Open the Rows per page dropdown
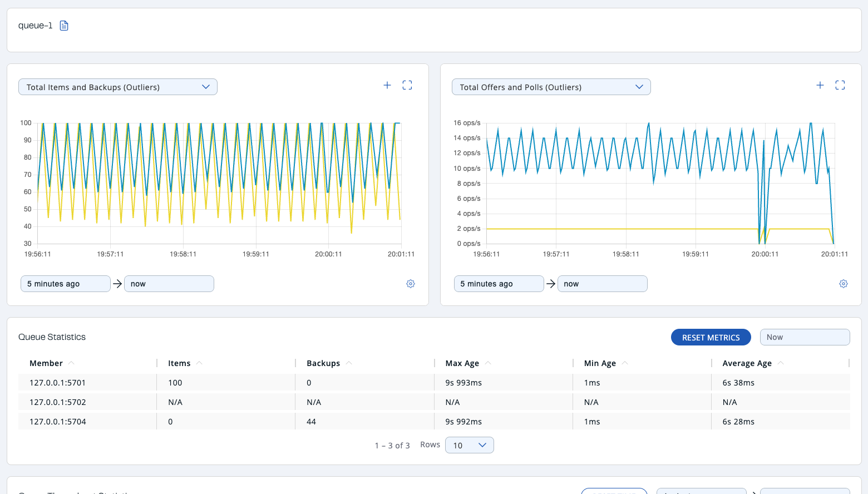The height and width of the screenshot is (494, 868). pos(469,445)
